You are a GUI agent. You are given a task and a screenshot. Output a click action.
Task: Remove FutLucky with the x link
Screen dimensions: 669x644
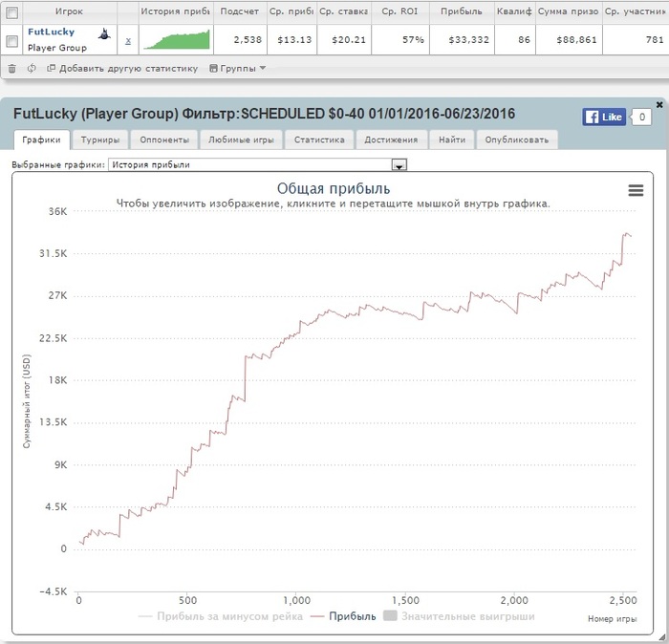tap(128, 41)
